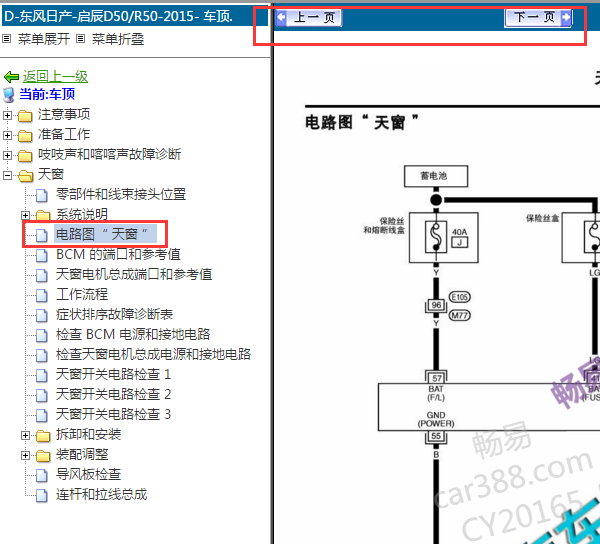The image size is (600, 544).
Task: Click page icon beside 天窗开关电路检查 2
Action: 42,395
